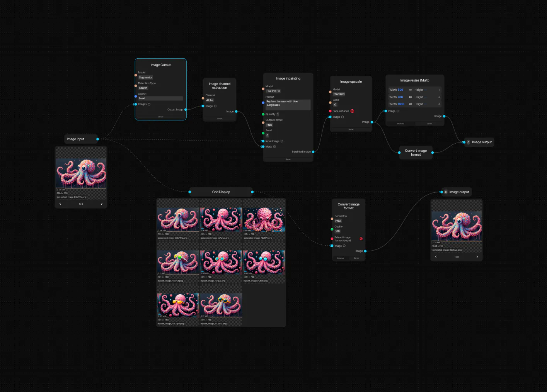This screenshot has width=547, height=392.
Task: Open the Flux Pro Fill model selector
Action: pyautogui.click(x=273, y=91)
